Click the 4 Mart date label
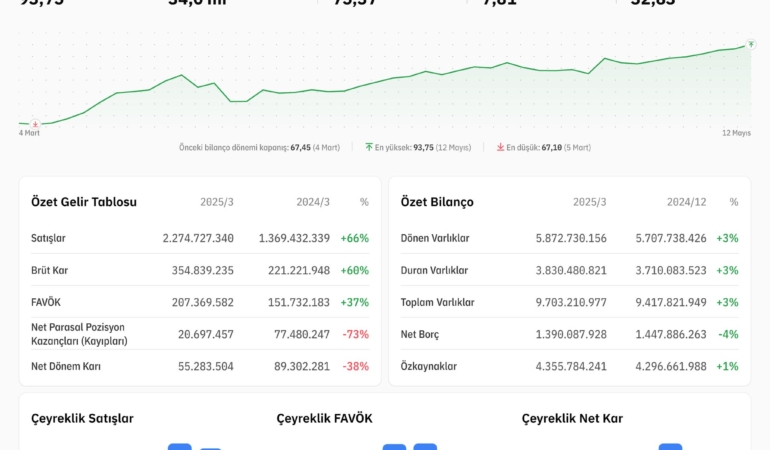Screen dimensions: 770x450 30,132
